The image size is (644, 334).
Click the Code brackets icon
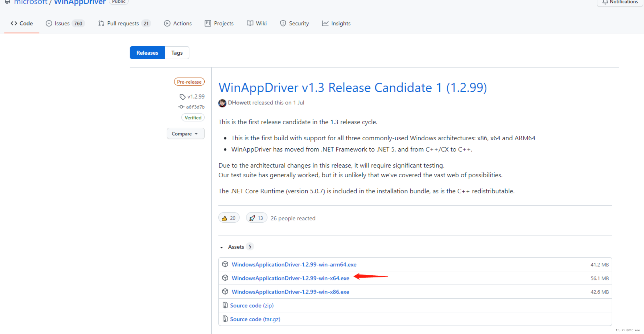pyautogui.click(x=14, y=23)
